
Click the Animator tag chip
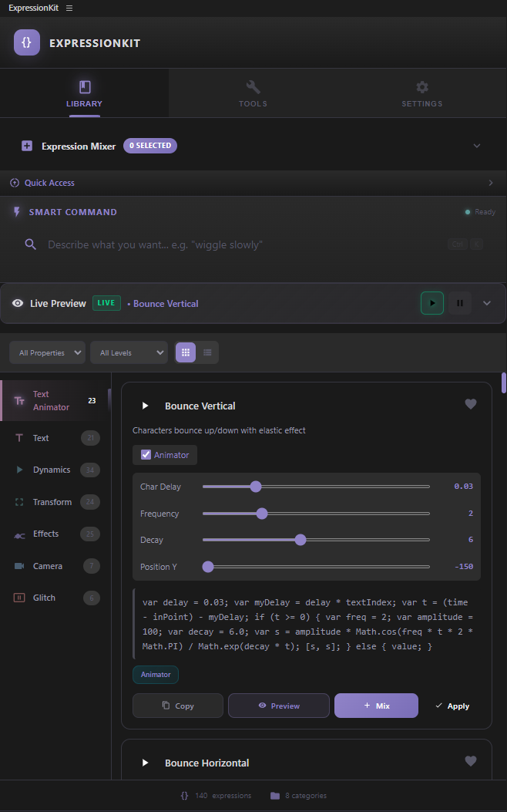(156, 675)
